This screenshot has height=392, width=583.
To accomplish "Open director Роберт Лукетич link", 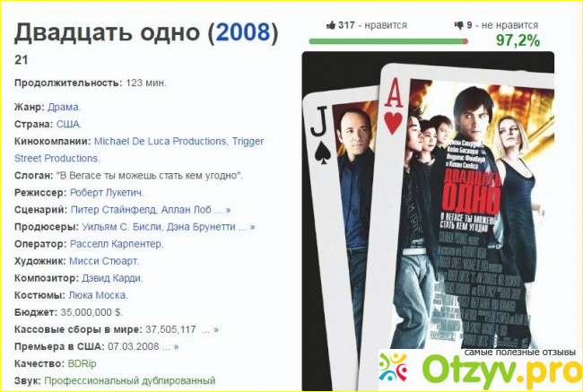I will [106, 193].
